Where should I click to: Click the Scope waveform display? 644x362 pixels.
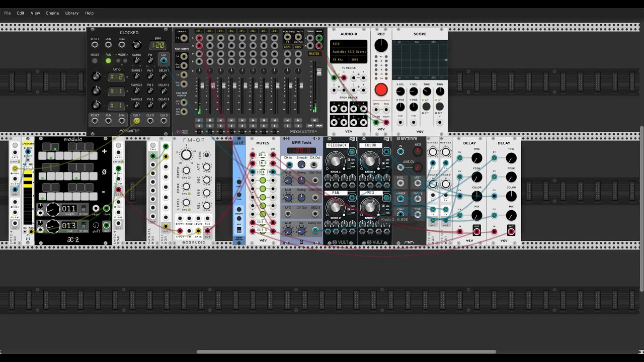420,60
